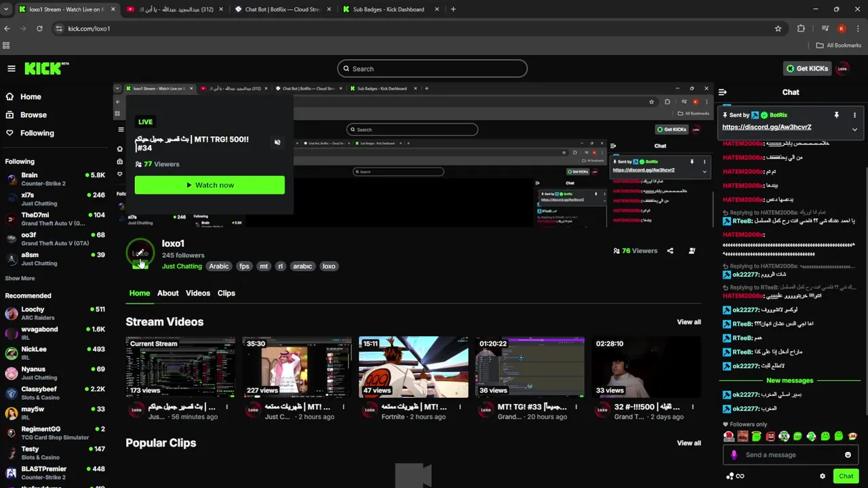Unmute the stream preview

pos(277,142)
